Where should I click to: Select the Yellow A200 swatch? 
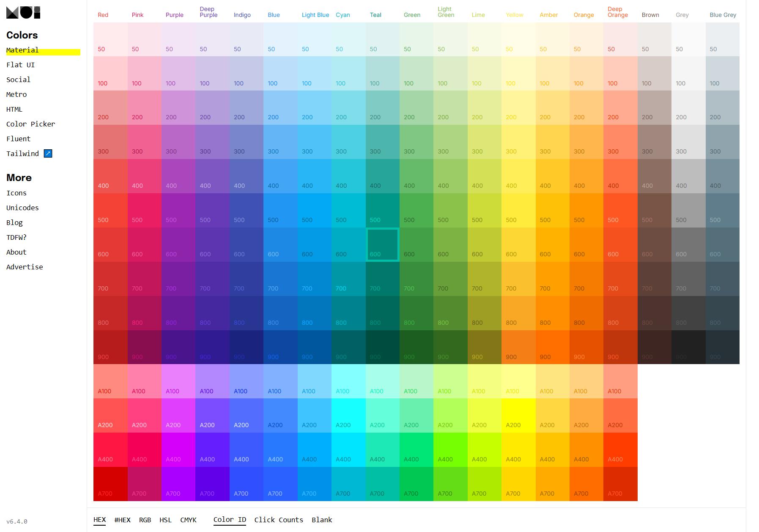tap(518, 416)
